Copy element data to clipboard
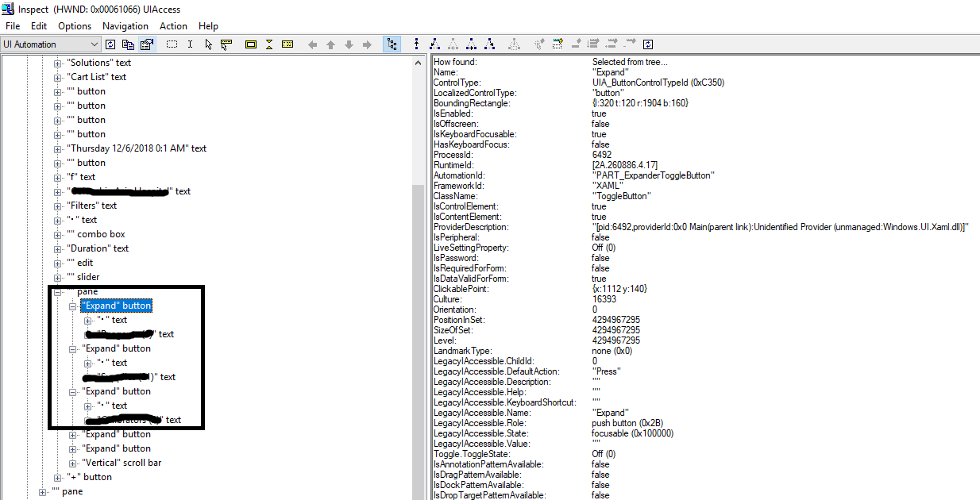 point(128,44)
